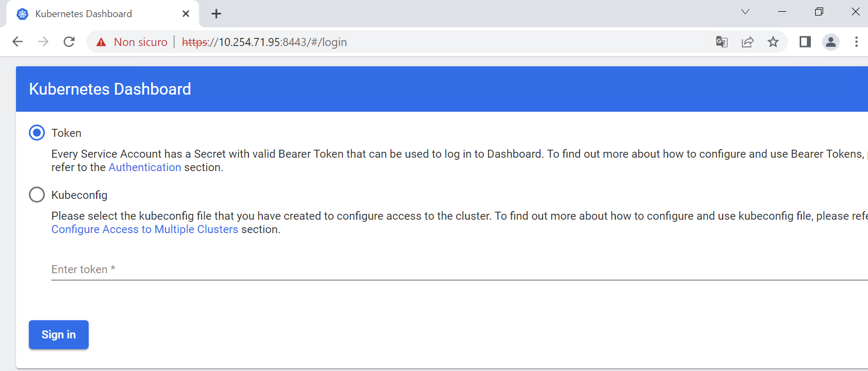Open the Non sicuro security warning

tap(132, 42)
